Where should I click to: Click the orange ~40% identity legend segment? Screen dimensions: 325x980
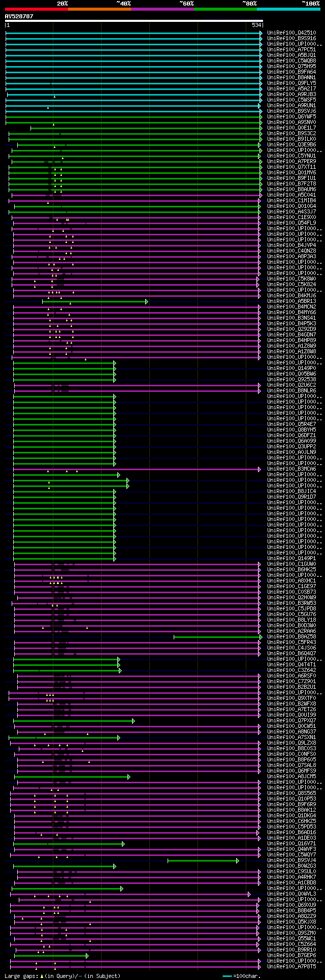coord(100,9)
